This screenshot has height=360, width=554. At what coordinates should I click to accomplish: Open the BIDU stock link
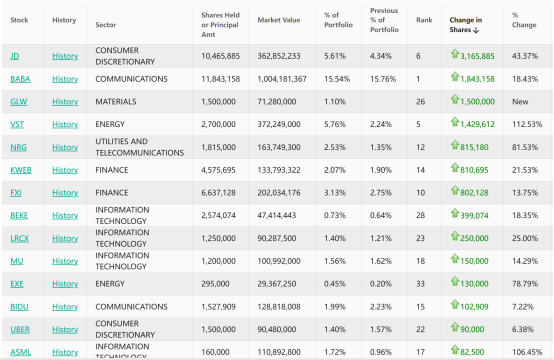click(19, 307)
